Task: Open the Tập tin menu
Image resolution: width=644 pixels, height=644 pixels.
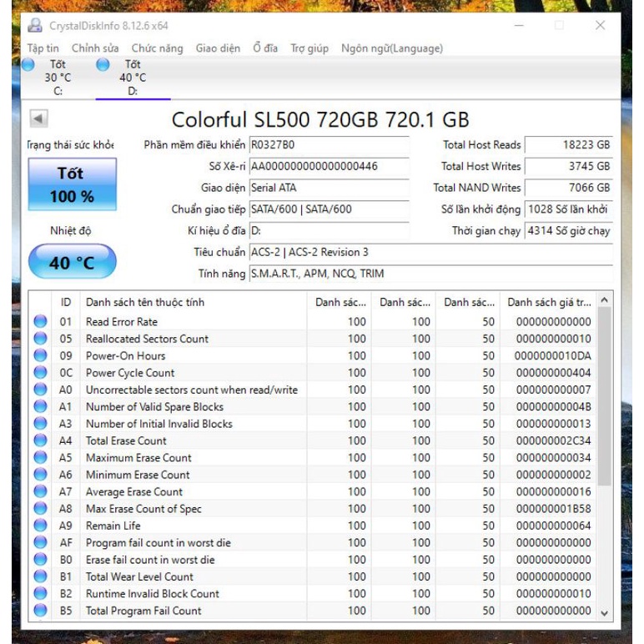Action: (x=43, y=48)
